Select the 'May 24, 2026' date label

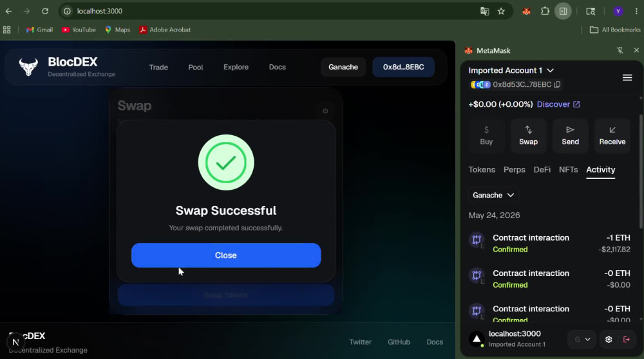494,216
